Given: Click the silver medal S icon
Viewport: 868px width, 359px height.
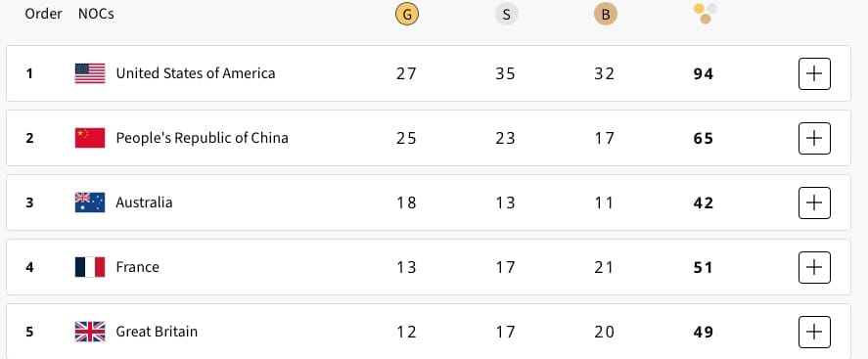Looking at the screenshot, I should click(506, 15).
